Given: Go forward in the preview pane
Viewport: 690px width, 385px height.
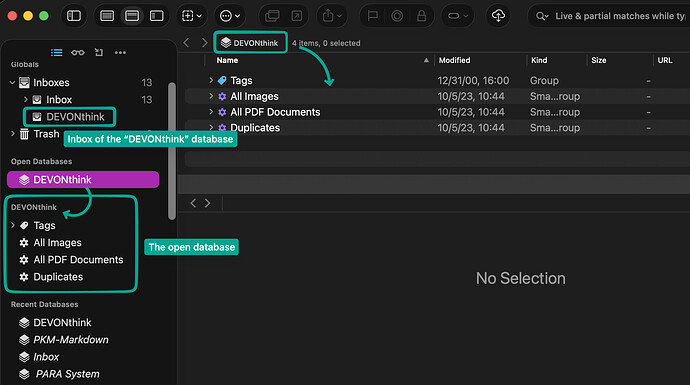Looking at the screenshot, I should pyautogui.click(x=208, y=203).
